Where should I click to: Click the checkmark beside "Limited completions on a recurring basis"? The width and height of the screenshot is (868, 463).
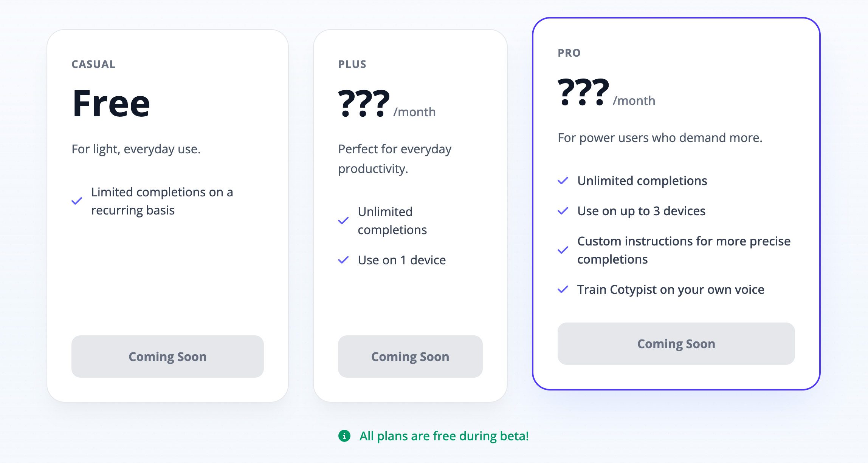(x=77, y=201)
